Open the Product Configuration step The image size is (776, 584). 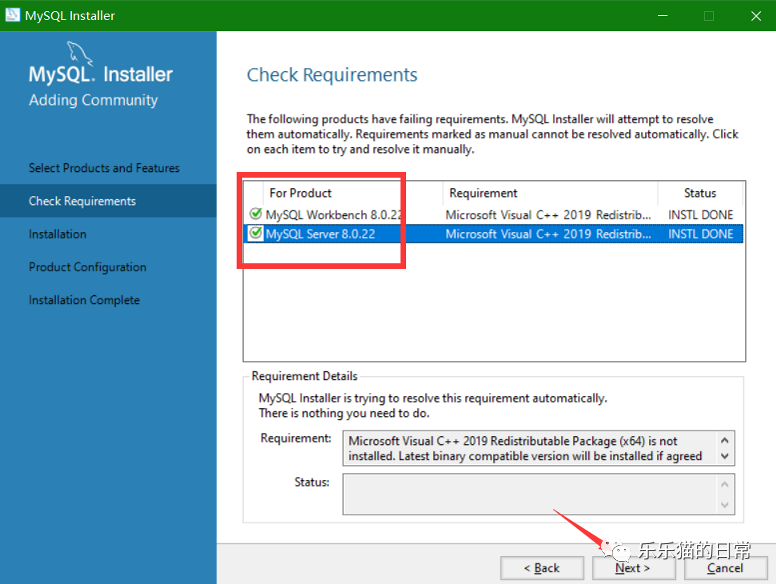pyautogui.click(x=88, y=267)
